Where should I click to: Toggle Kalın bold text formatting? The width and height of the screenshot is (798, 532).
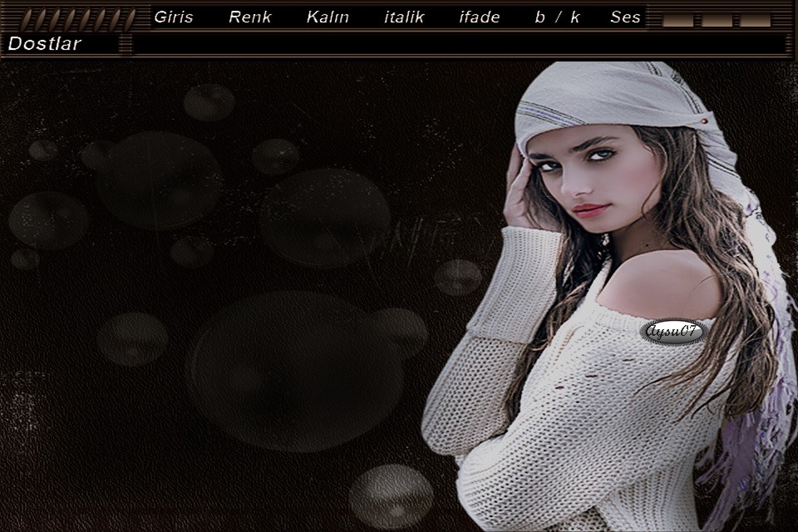pos(328,17)
